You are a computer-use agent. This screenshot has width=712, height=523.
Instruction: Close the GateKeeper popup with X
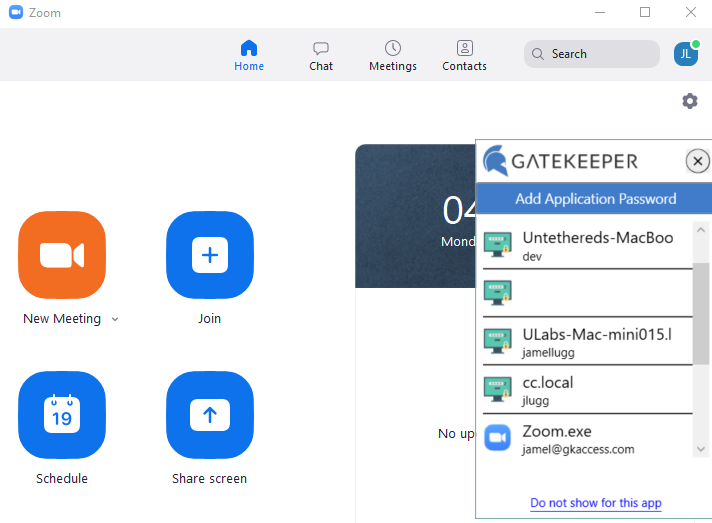point(698,161)
